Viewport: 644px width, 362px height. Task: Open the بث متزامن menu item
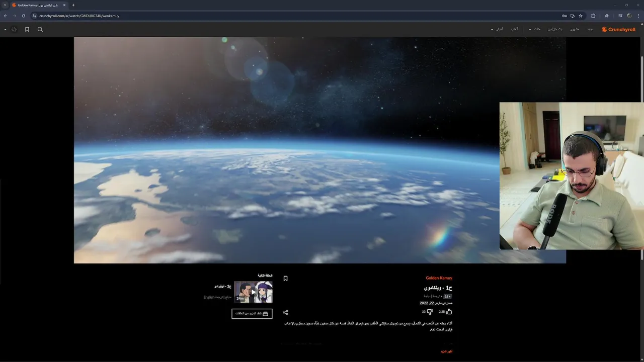point(555,30)
